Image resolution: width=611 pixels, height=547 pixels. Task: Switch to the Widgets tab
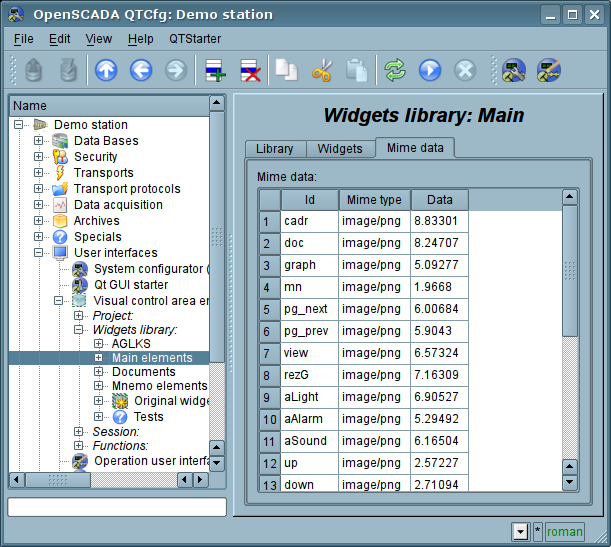point(340,149)
